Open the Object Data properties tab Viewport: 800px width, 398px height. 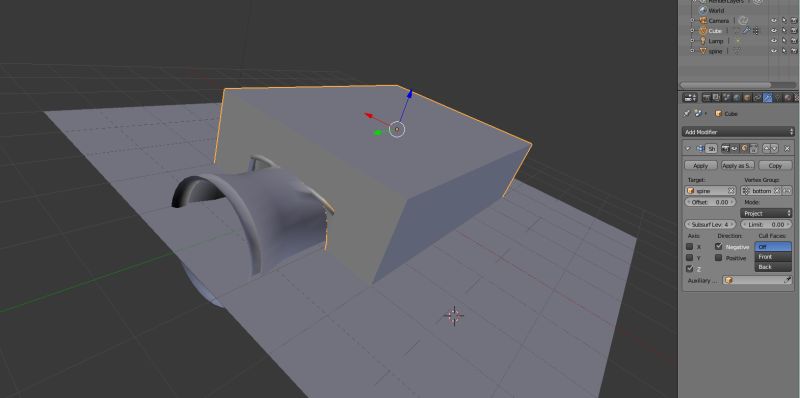coord(778,97)
